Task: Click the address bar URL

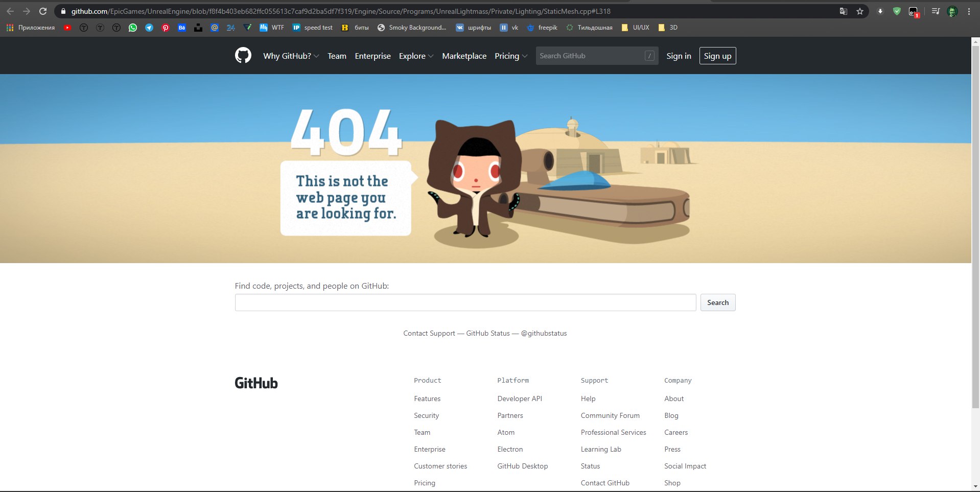Action: [x=341, y=11]
